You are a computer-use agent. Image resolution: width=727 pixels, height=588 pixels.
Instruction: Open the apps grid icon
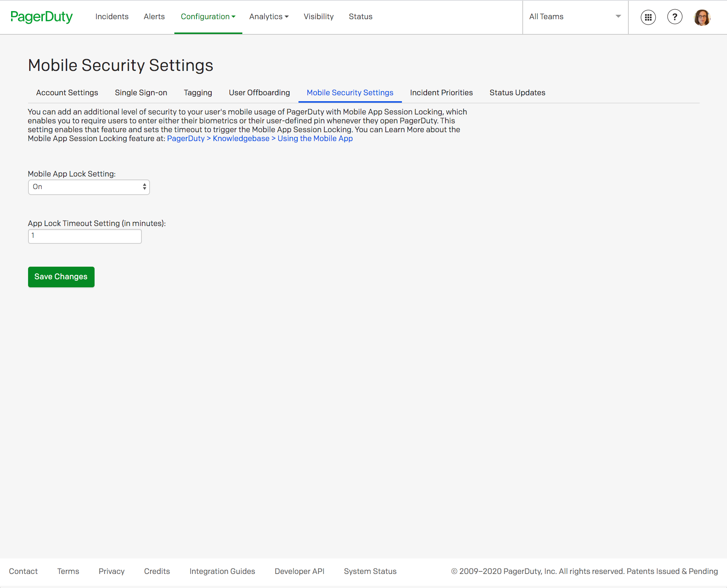pos(648,17)
